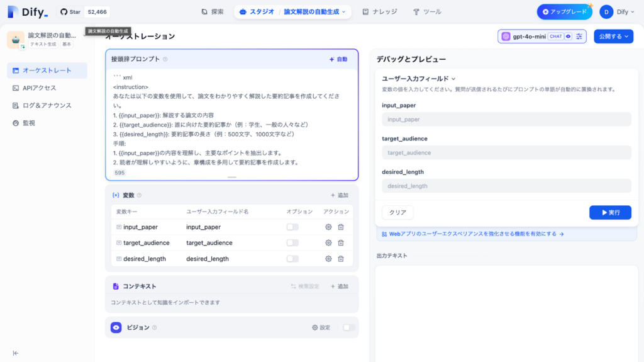Click the star count 52,466
Screen dimensions: 644x362
tap(97, 12)
